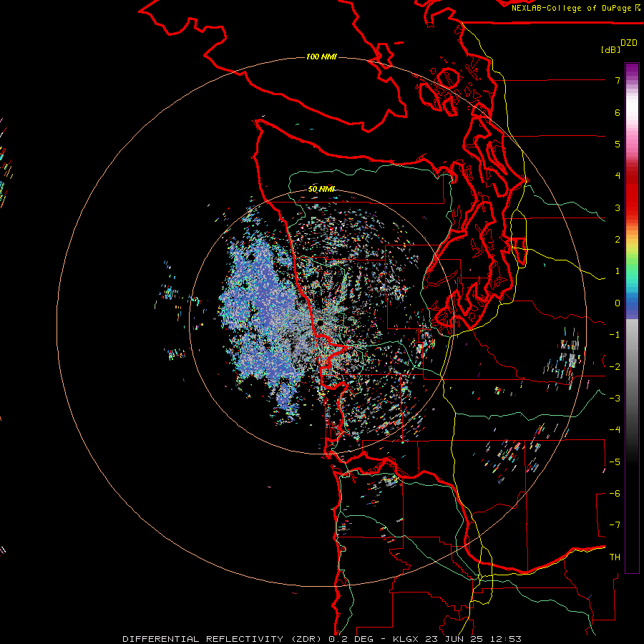
Task: Click the TH threshold legend label
Action: click(x=615, y=557)
